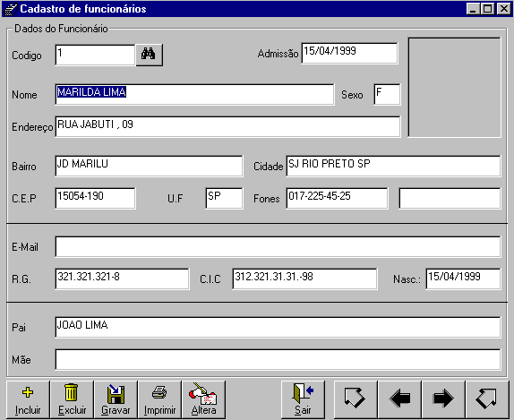Select the empty E-Mail input field

pyautogui.click(x=278, y=246)
